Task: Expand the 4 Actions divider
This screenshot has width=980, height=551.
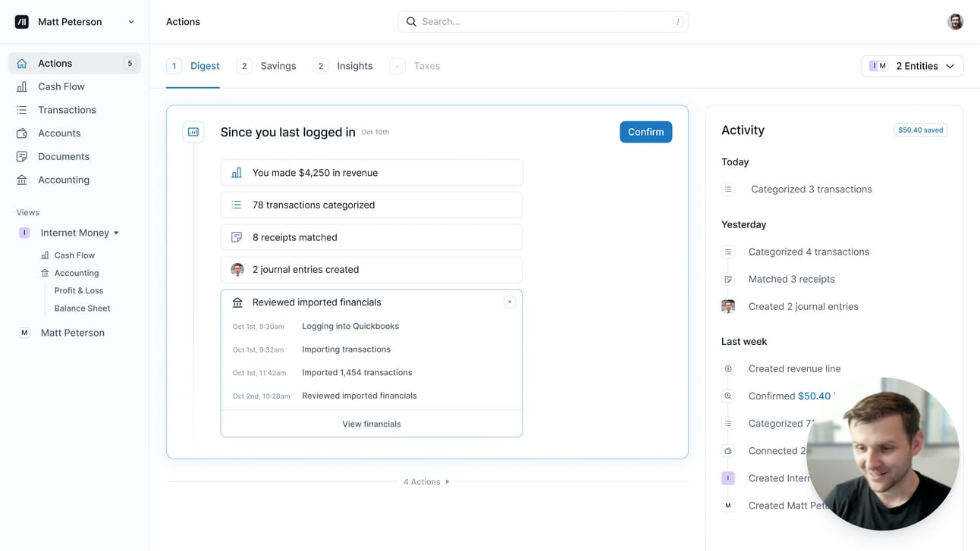Action: tap(426, 482)
